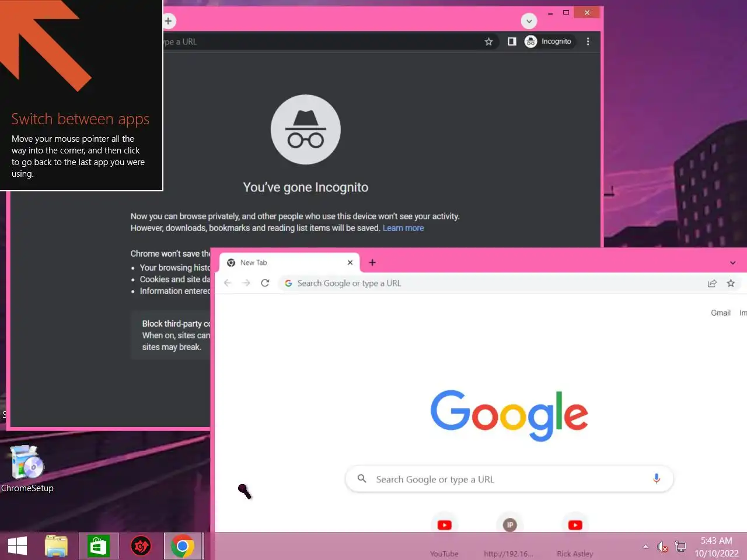The image size is (747, 560).
Task: Click the muted volume tray icon
Action: pos(662,547)
